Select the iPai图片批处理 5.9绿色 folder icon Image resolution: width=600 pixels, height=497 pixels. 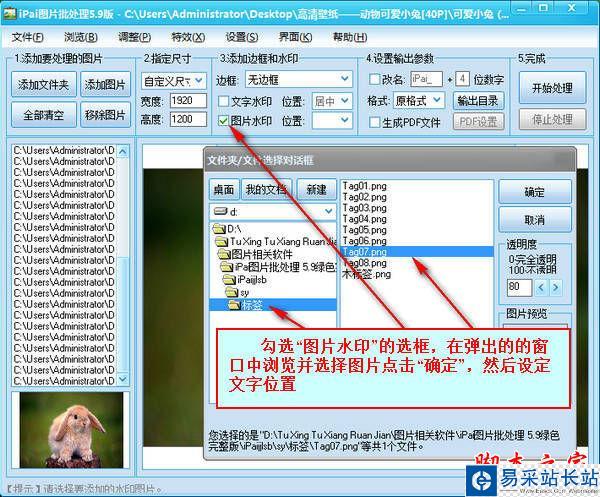227,267
